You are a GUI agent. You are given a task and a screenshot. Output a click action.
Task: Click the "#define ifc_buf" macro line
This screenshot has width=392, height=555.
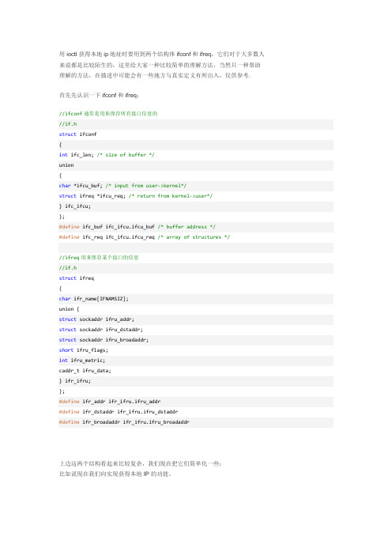point(138,227)
